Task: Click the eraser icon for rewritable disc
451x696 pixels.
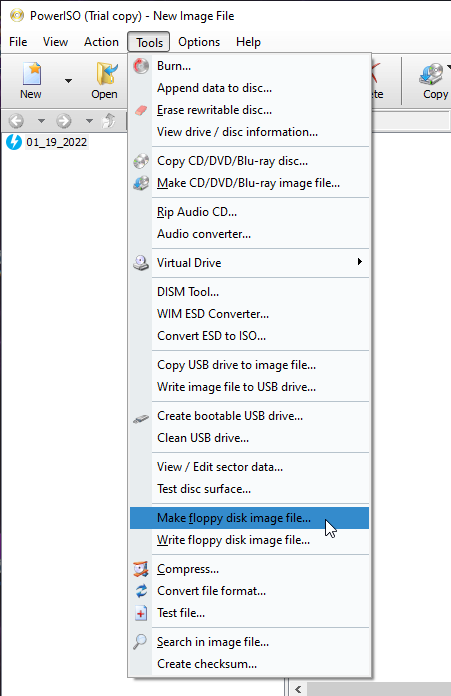Action: tap(141, 110)
